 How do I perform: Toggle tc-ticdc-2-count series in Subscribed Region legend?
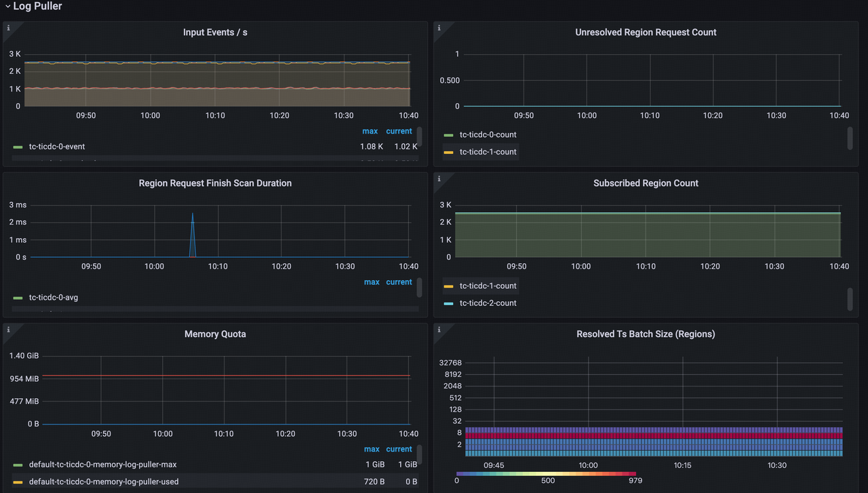[x=488, y=303]
